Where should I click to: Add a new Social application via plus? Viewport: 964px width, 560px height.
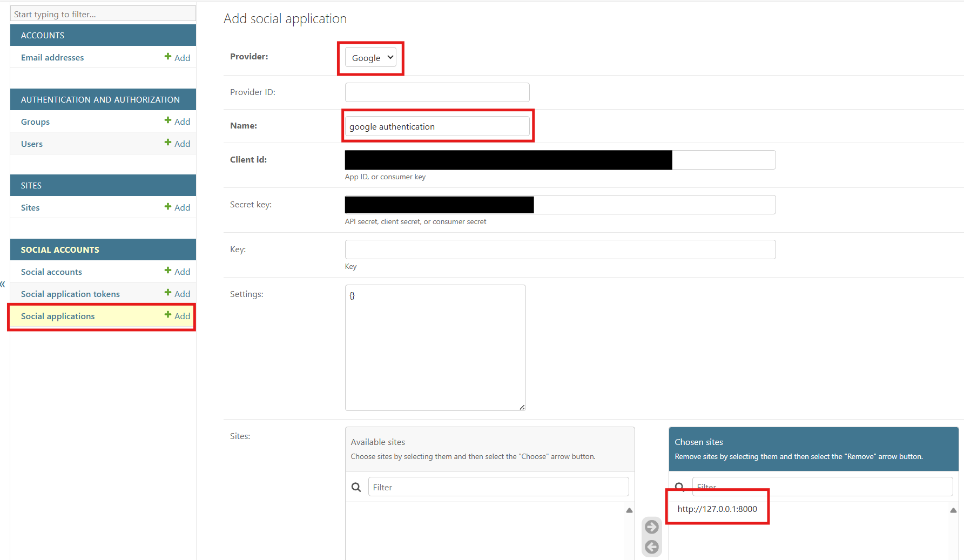point(177,316)
